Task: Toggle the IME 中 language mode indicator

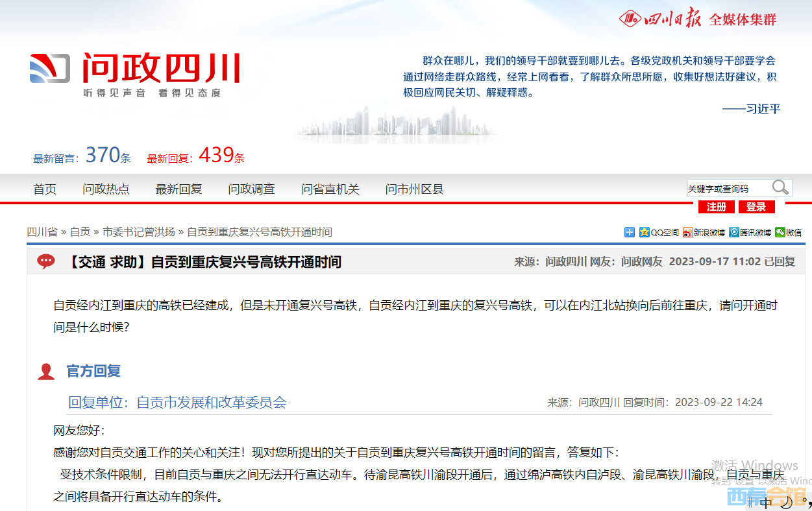Action: point(766,502)
